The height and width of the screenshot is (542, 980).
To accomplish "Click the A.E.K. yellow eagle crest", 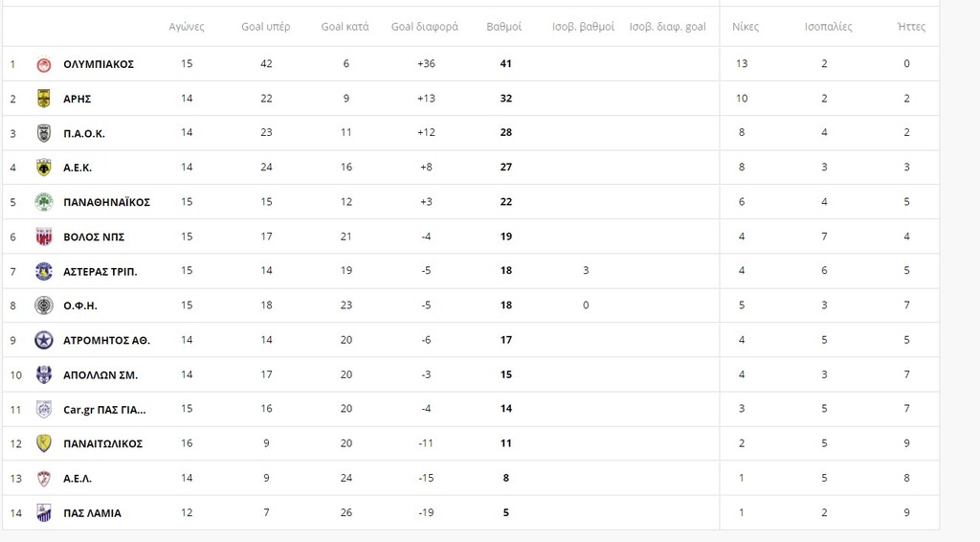I will [x=44, y=168].
